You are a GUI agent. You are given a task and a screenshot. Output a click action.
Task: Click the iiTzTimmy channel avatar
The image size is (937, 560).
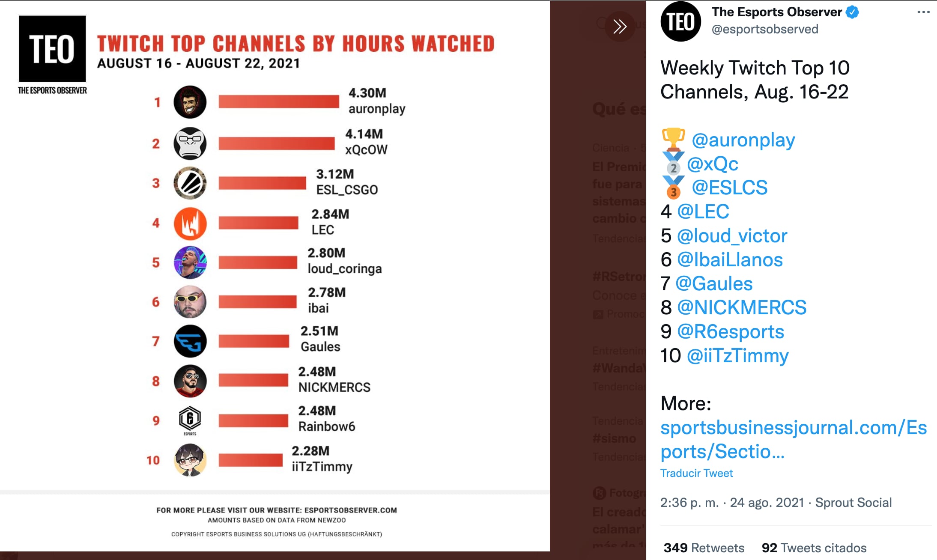pos(190,460)
